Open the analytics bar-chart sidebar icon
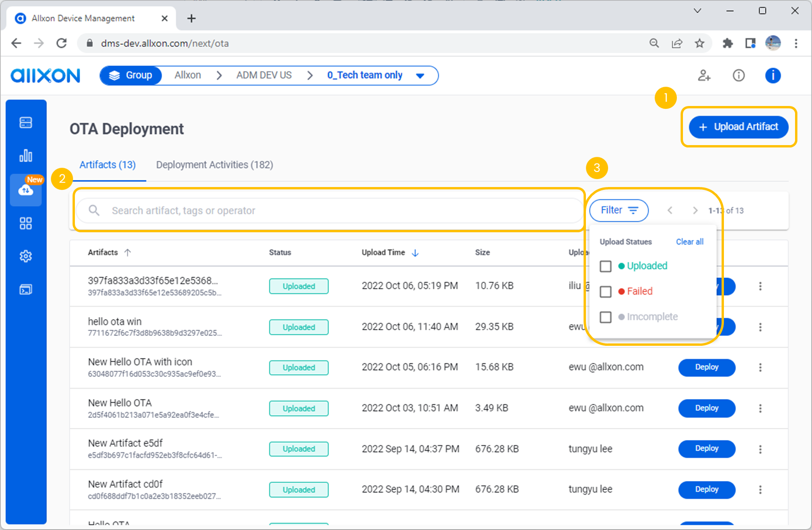The image size is (812, 530). click(x=25, y=155)
